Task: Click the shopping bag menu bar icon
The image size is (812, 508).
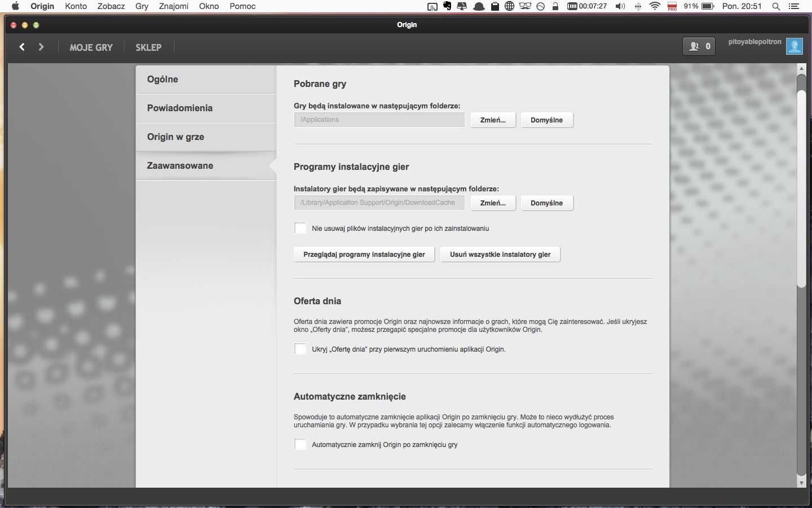Action: 494,6
